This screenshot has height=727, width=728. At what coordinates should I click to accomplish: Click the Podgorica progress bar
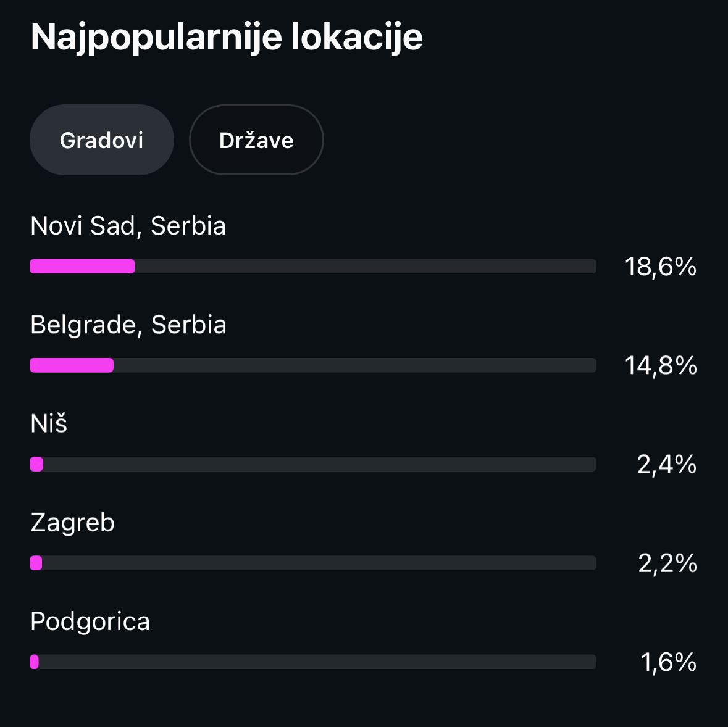[x=313, y=662]
